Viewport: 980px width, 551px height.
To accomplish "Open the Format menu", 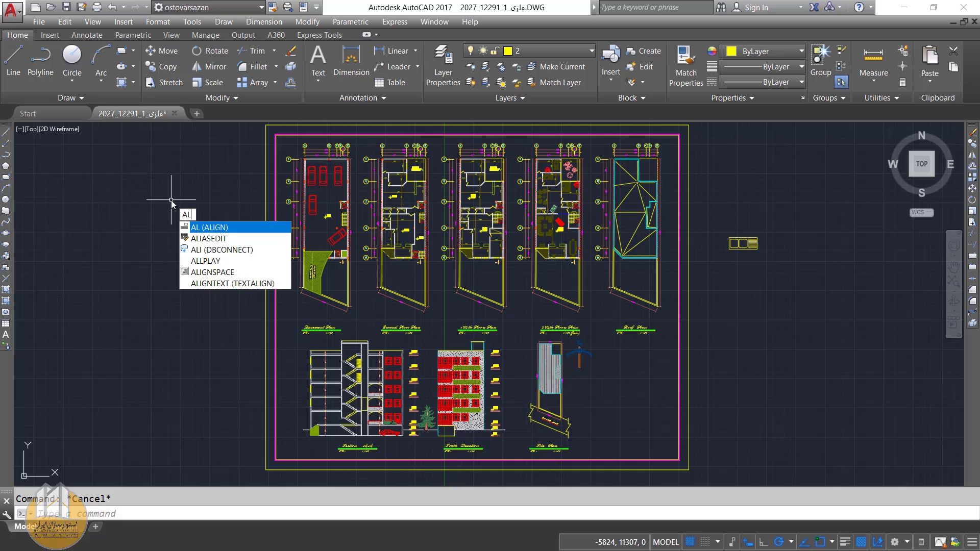I will (x=158, y=21).
